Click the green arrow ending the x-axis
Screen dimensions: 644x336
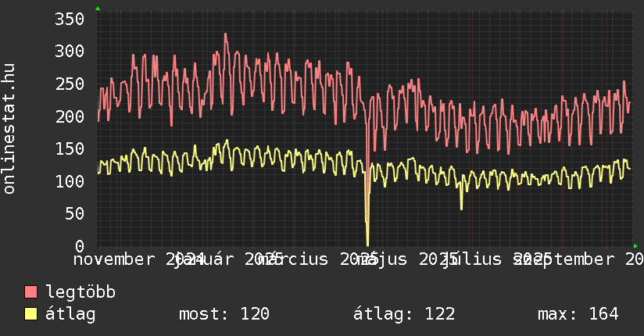click(635, 246)
